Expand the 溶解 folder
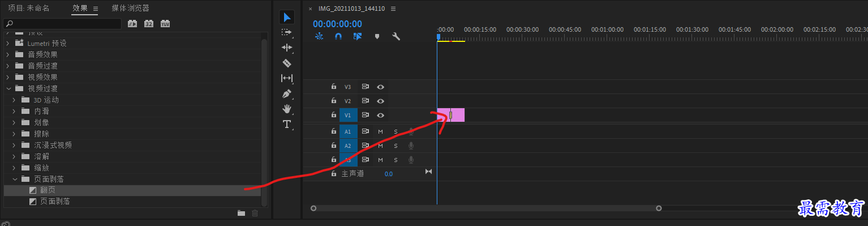Screen dimensions: 868x226 [14, 156]
